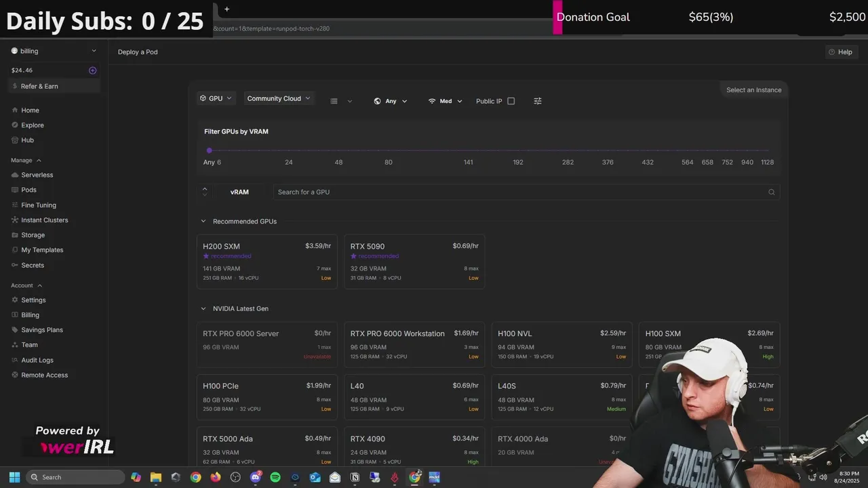Toggle vRAM sort order arrows
This screenshot has height=488, width=868.
[205, 192]
